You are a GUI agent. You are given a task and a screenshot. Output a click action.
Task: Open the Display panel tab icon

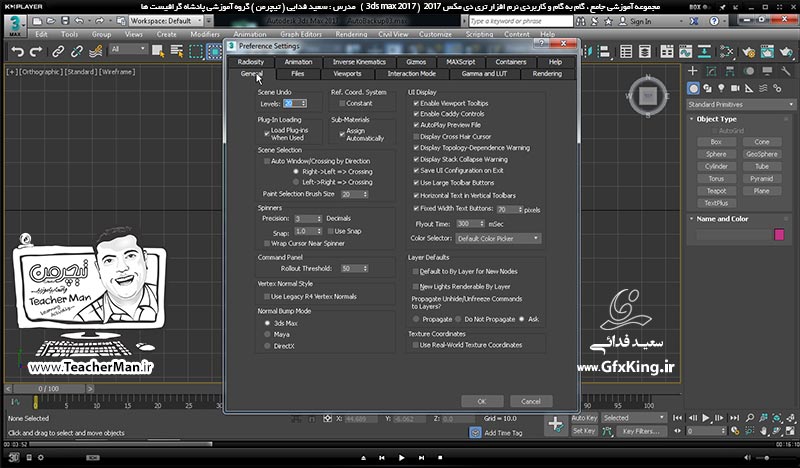(767, 71)
